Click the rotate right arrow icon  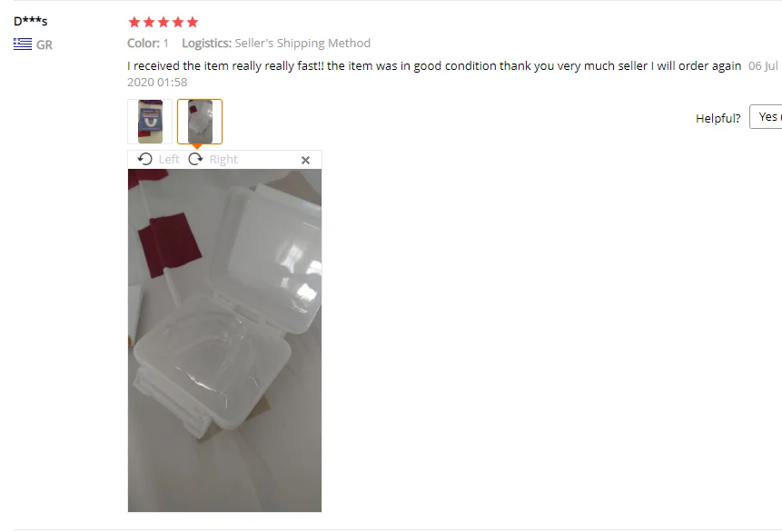(x=195, y=159)
